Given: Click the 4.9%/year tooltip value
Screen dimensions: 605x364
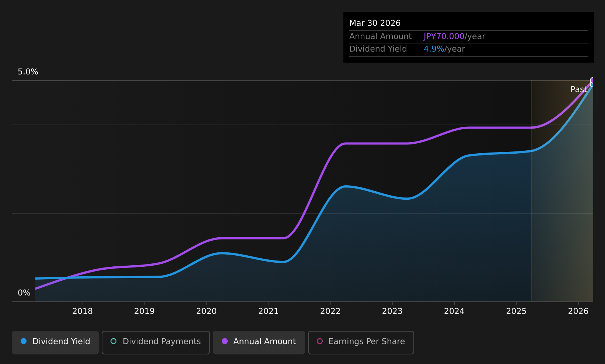Looking at the screenshot, I should click(x=444, y=49).
